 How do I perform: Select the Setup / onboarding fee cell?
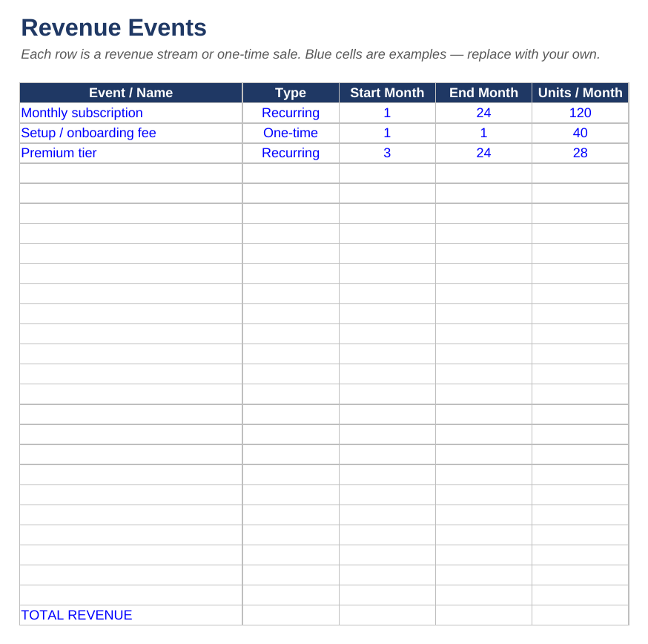click(x=131, y=134)
